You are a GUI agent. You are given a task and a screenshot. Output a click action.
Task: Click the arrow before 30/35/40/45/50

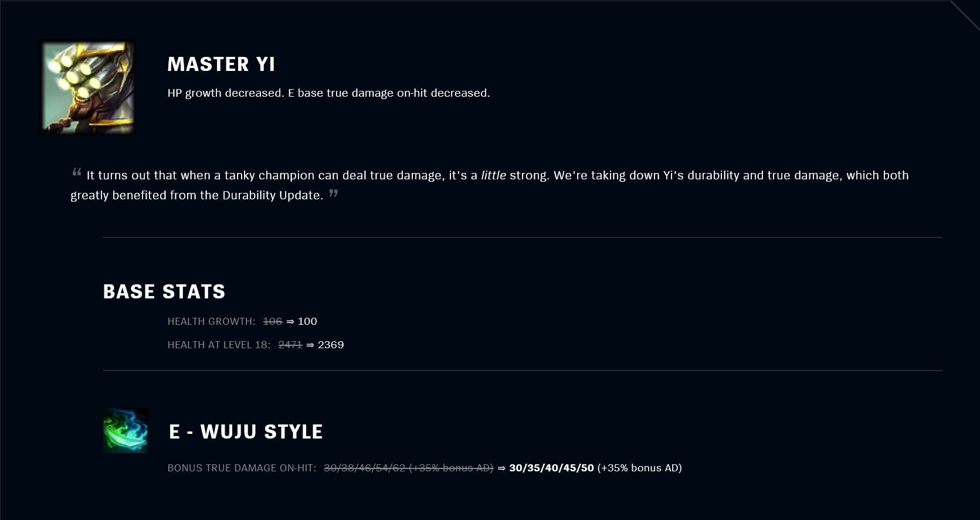click(501, 468)
